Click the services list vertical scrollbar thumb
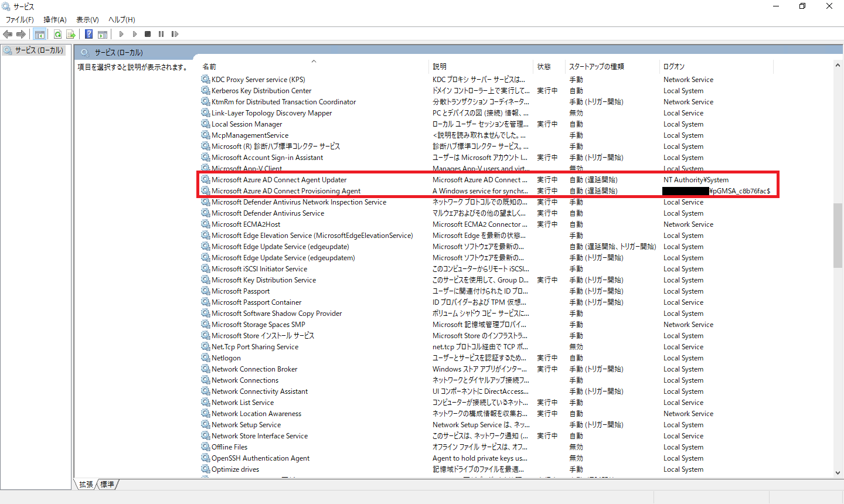Screen dimensions: 844x504 point(838,236)
